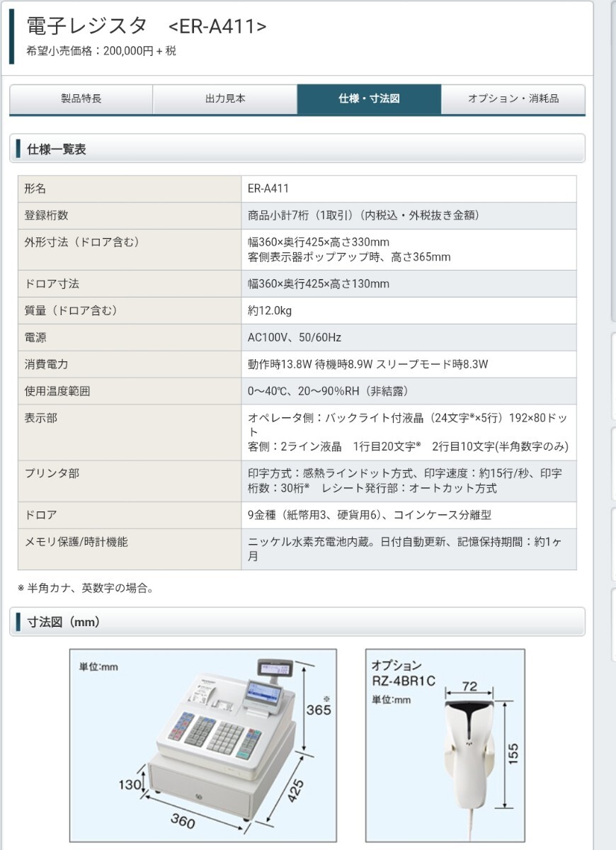Click the 仕様一覧表 section header

click(x=297, y=149)
